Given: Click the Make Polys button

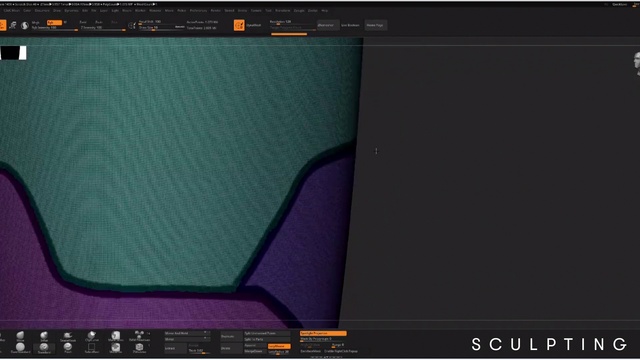Looking at the screenshot, I should pos(375,25).
